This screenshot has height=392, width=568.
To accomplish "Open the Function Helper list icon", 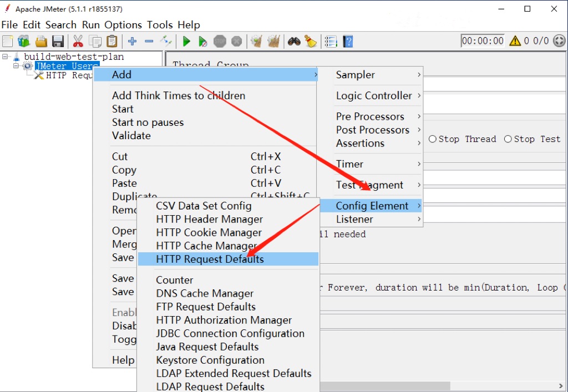I will 331,41.
